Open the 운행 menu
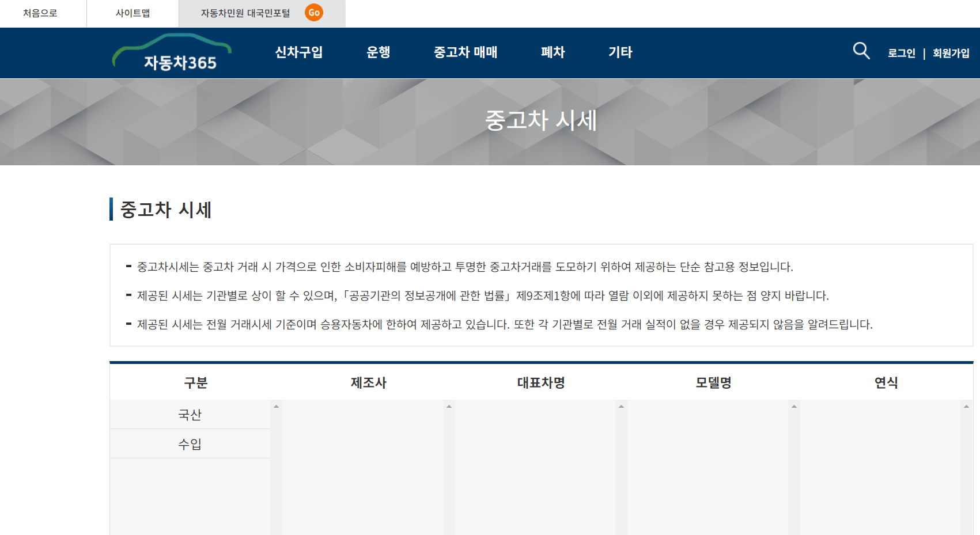The width and height of the screenshot is (980, 535). [379, 52]
